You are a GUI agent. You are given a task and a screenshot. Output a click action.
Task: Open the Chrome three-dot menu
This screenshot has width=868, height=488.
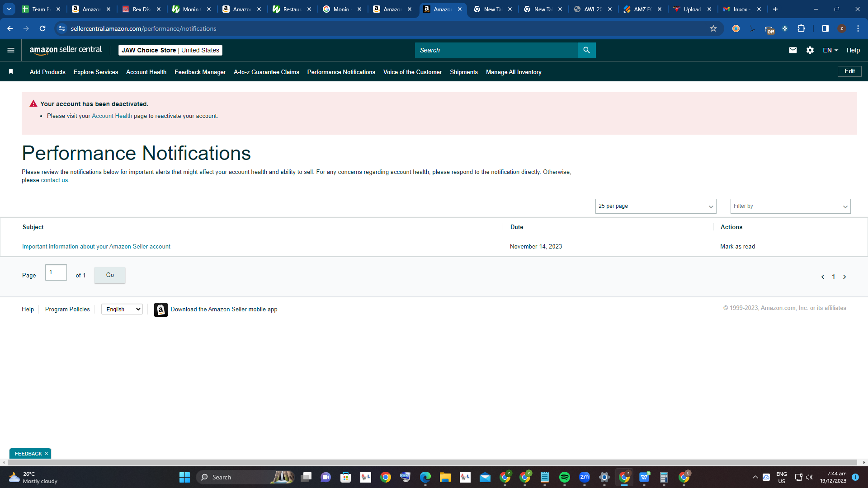(x=858, y=28)
